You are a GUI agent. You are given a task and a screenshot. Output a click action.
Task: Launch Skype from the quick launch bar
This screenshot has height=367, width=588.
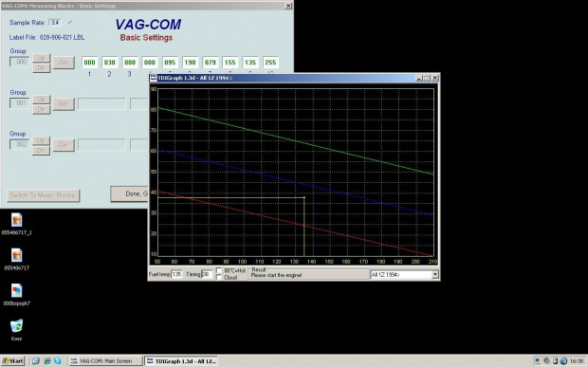click(x=57, y=360)
